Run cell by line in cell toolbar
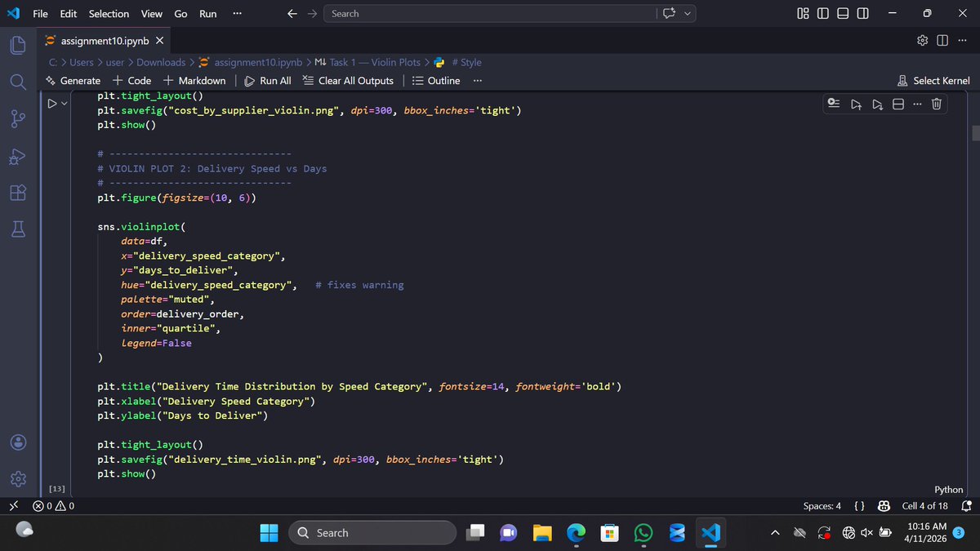The height and width of the screenshot is (551, 980). pyautogui.click(x=834, y=104)
